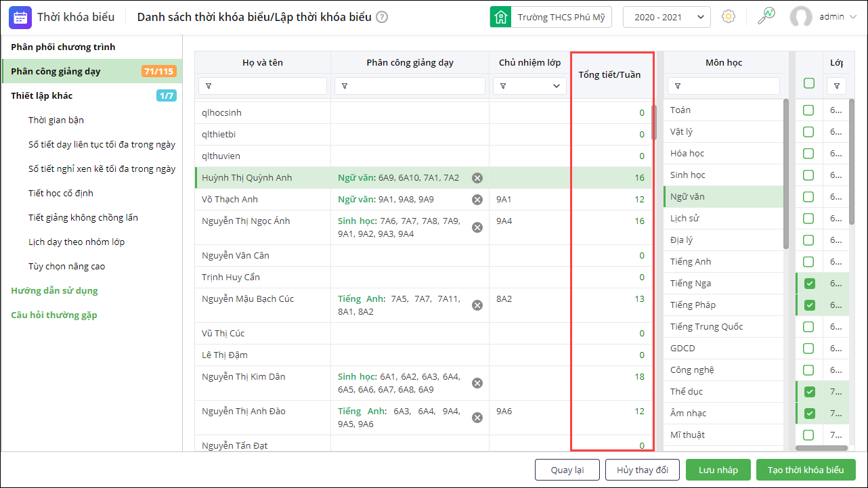Open the 2020 - 2021 school year dropdown
868x488 pixels.
click(666, 17)
